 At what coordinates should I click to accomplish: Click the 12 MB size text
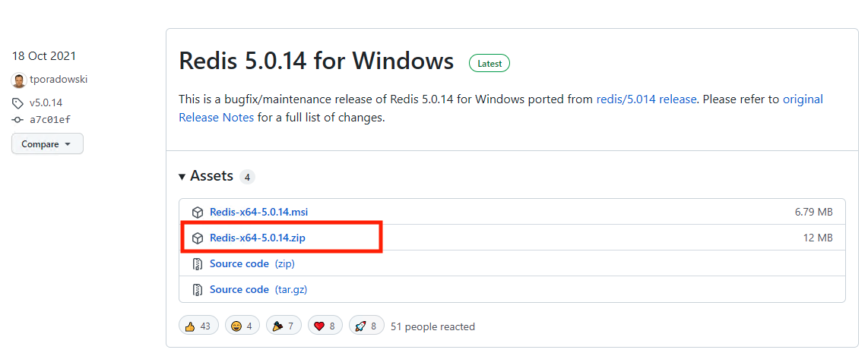point(818,238)
